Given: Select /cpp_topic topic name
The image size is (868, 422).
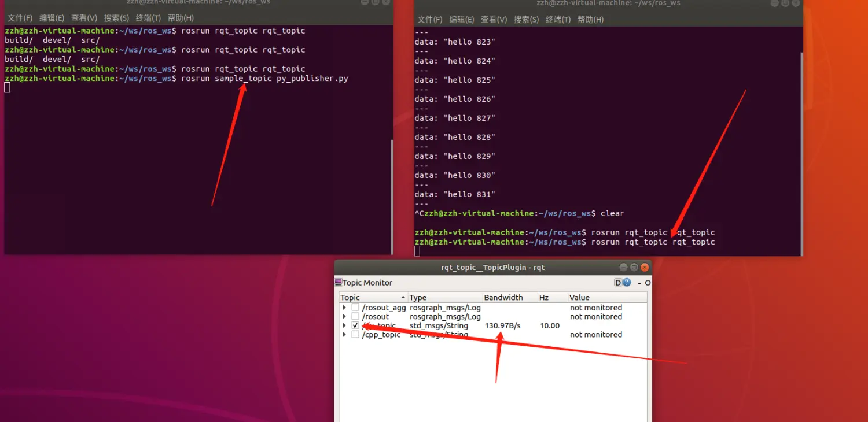Looking at the screenshot, I should 381,335.
